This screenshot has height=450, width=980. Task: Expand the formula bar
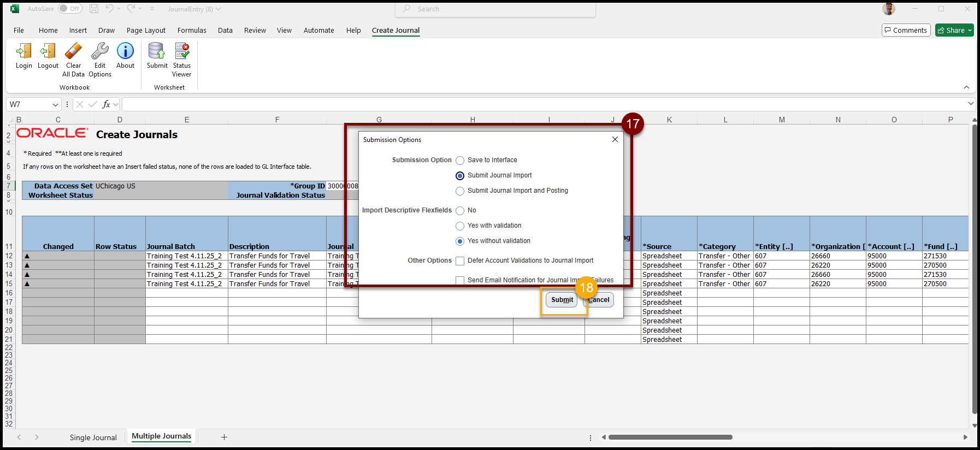[970, 104]
